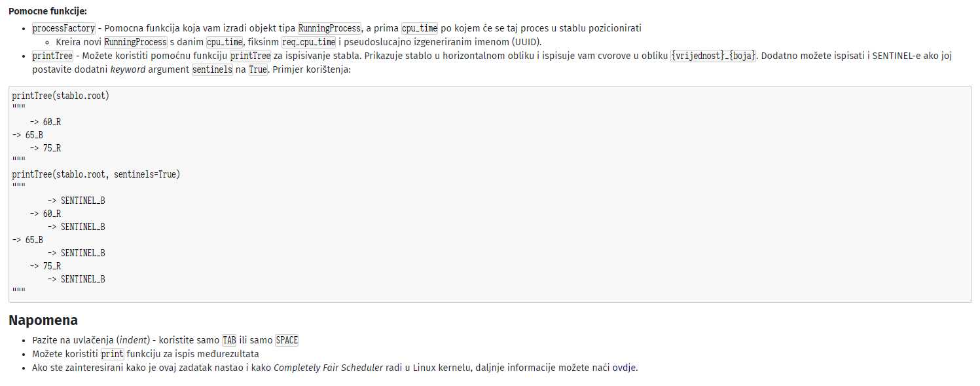
Task: Click the sentinels keyword argument code term
Action: click(x=212, y=69)
